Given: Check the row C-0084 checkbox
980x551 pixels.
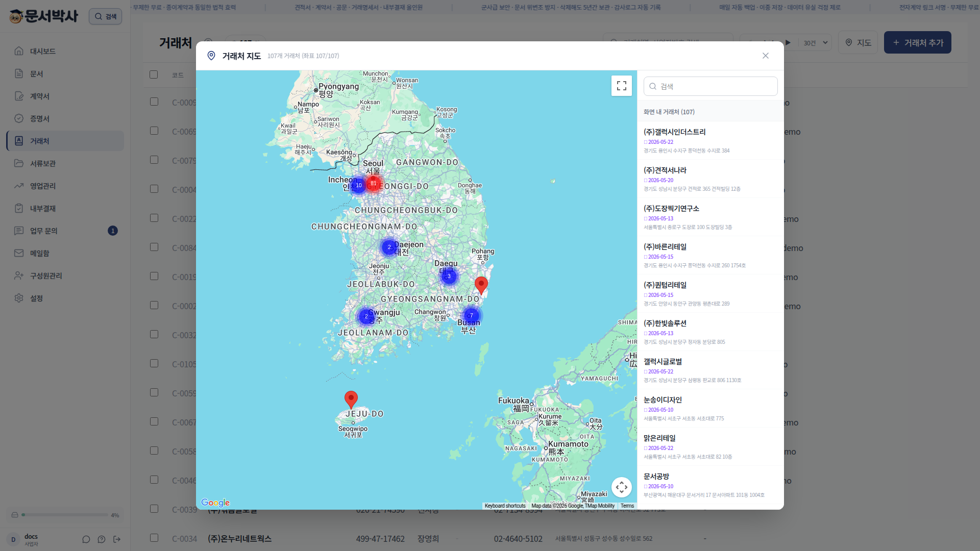Looking at the screenshot, I should 154,247.
